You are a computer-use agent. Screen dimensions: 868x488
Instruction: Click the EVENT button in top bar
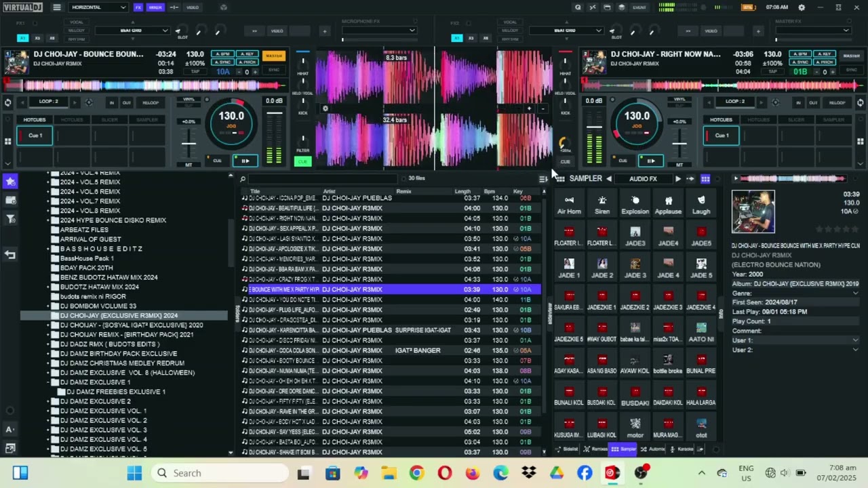639,7
